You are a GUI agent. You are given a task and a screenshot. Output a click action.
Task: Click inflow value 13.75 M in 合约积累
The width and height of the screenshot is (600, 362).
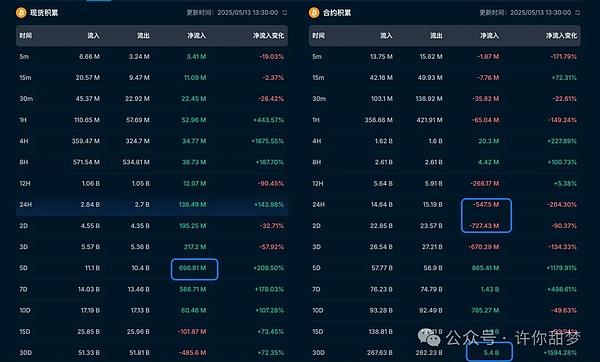click(382, 57)
